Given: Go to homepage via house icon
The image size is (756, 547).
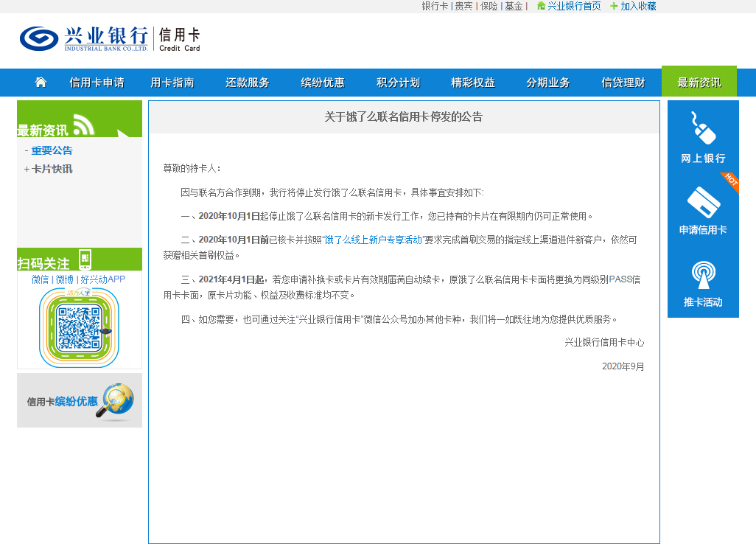Looking at the screenshot, I should (x=41, y=83).
